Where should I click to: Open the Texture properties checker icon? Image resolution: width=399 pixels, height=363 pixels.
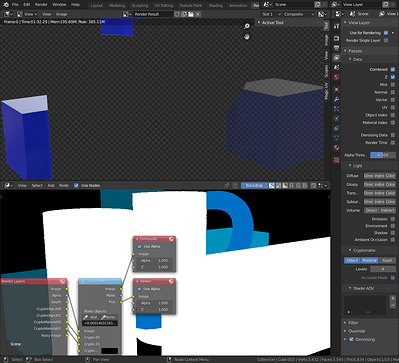(336, 160)
